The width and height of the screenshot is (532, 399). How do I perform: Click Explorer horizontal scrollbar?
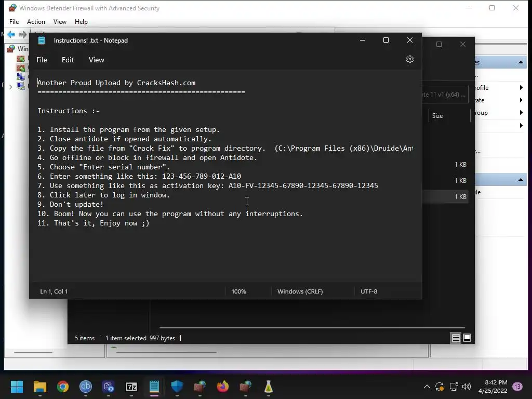pyautogui.click(x=312, y=328)
